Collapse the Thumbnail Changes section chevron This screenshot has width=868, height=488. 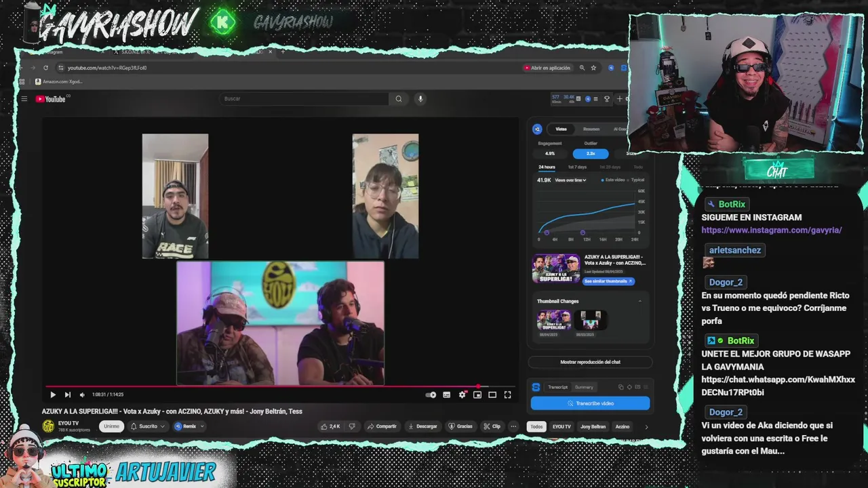click(639, 301)
